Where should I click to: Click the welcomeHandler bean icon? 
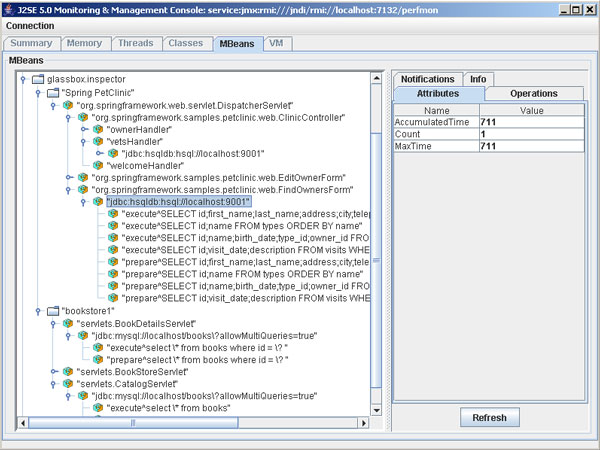[98, 166]
